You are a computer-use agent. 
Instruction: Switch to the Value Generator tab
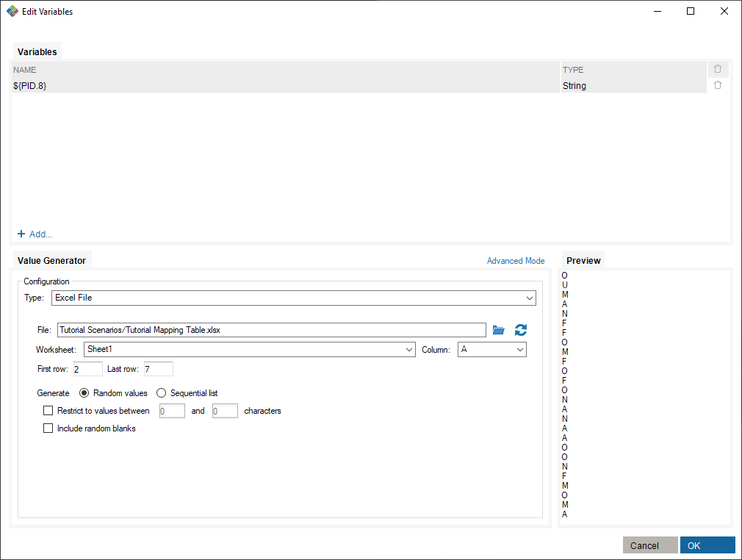pyautogui.click(x=51, y=260)
